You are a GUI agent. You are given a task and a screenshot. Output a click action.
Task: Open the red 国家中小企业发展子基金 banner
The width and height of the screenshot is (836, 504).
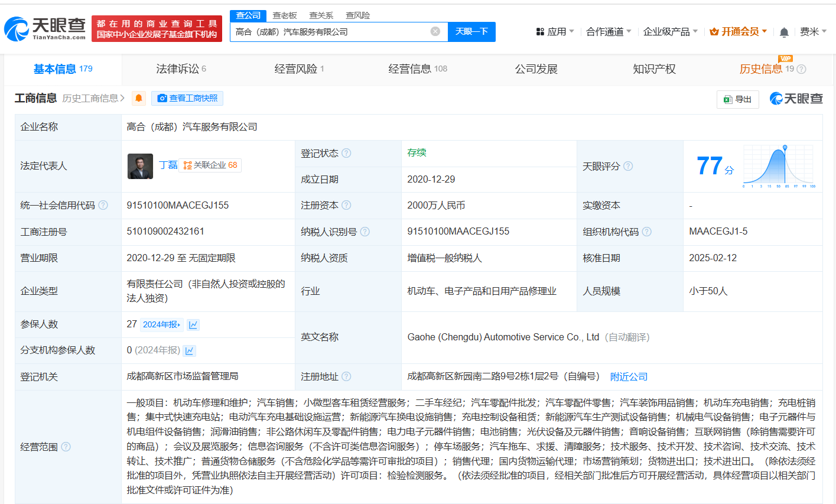point(157,29)
